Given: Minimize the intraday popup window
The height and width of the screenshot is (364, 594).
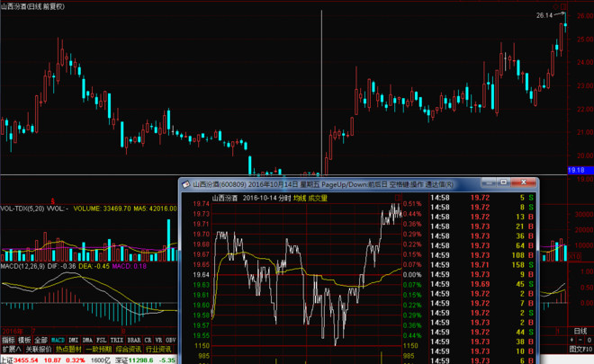Looking at the screenshot, I should pos(489,182).
